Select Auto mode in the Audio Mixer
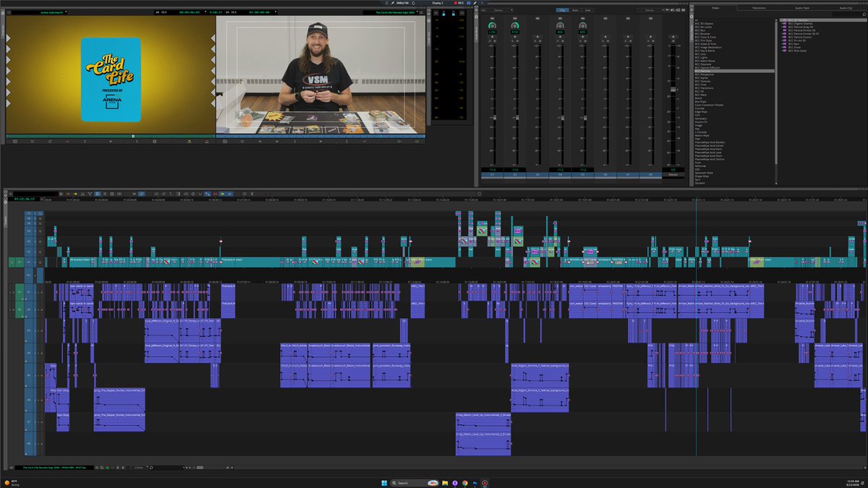Viewport: 868px width, 488px height. pos(575,10)
